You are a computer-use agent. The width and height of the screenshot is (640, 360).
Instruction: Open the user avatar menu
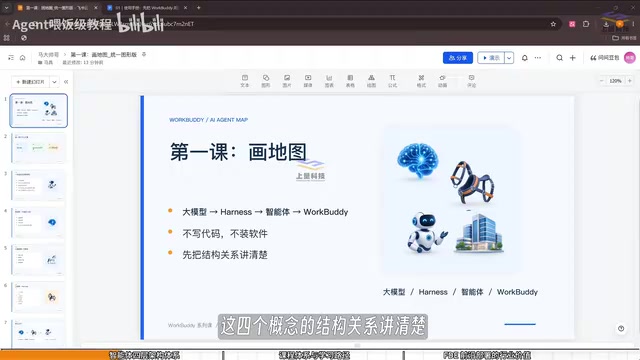tap(630, 58)
